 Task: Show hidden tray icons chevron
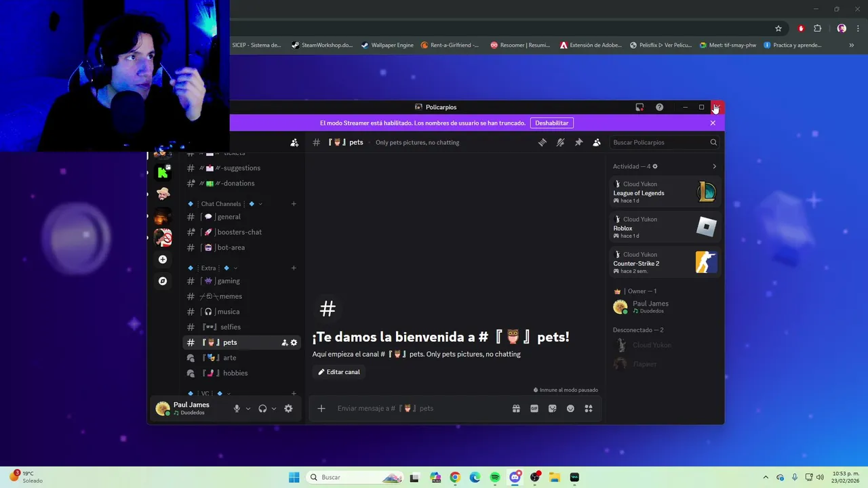[766, 477]
